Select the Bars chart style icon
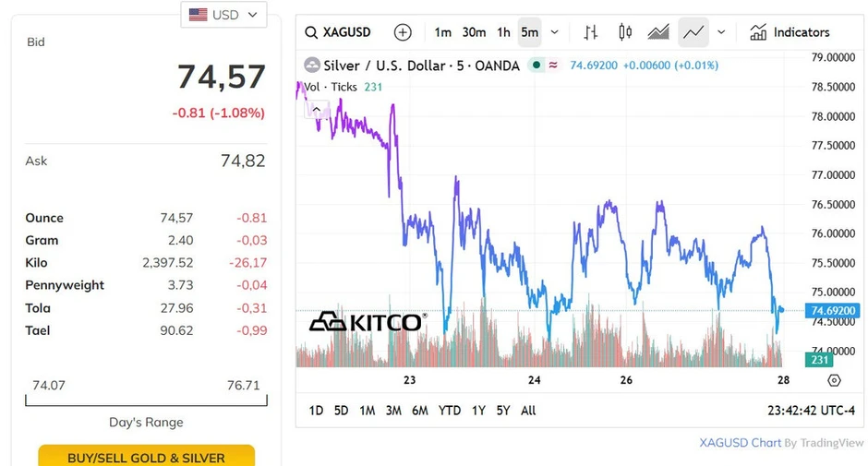Image resolution: width=868 pixels, height=466 pixels. click(x=591, y=32)
